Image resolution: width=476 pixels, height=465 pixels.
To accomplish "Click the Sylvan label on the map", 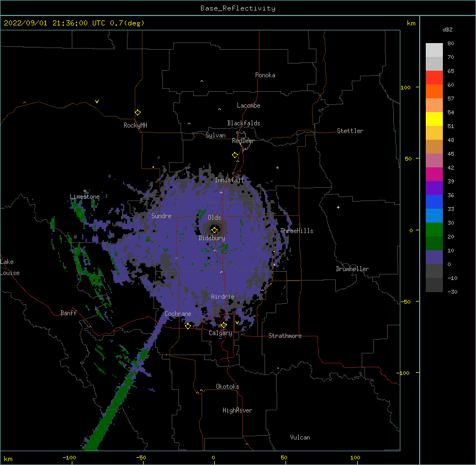I will [x=215, y=135].
